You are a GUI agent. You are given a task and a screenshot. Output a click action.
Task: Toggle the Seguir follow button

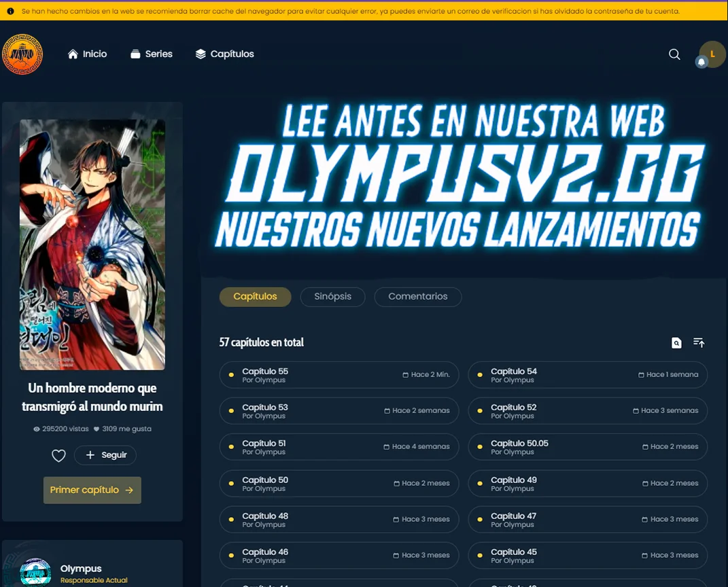[x=105, y=455]
